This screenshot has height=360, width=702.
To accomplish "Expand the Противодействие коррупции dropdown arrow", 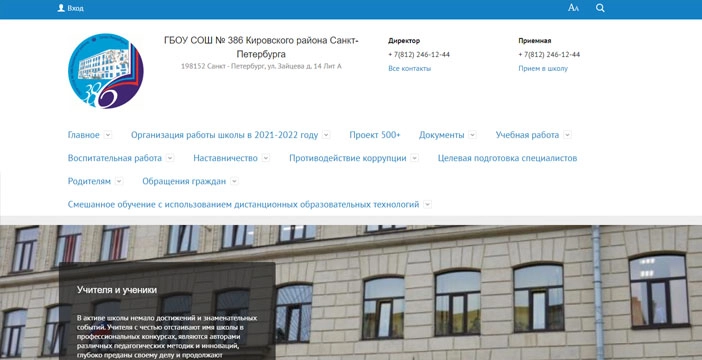I will pos(415,158).
